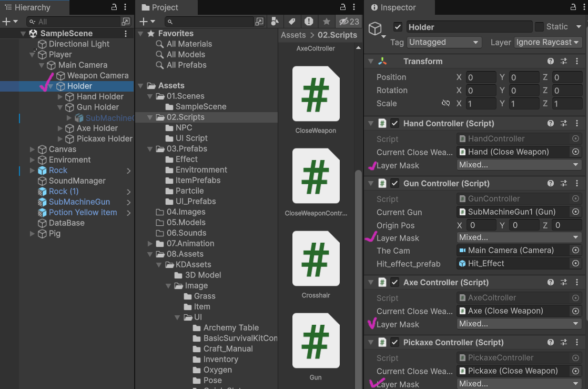Viewport: 588px width, 389px height.
Task: Toggle constrained proportions for Scale
Action: (x=445, y=103)
